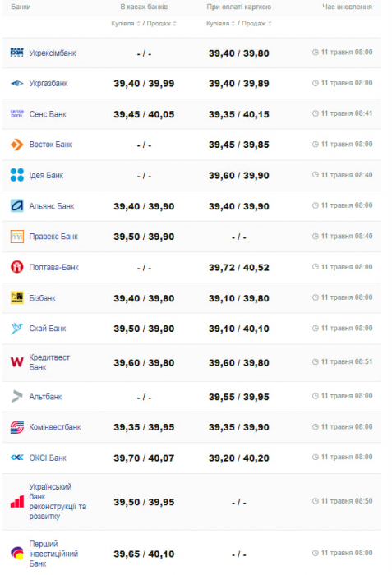Click the Скай Банк bird logo
Image resolution: width=392 pixels, height=575 pixels.
click(17, 329)
